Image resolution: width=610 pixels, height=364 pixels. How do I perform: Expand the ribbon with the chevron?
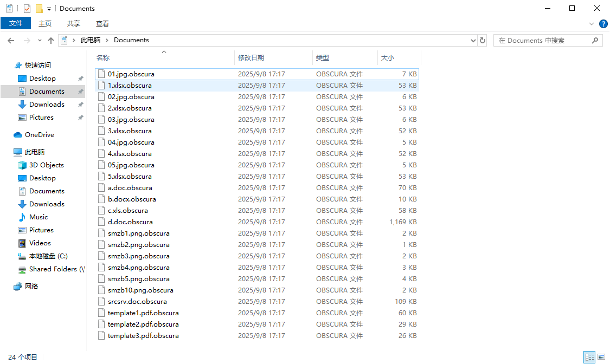(x=592, y=24)
